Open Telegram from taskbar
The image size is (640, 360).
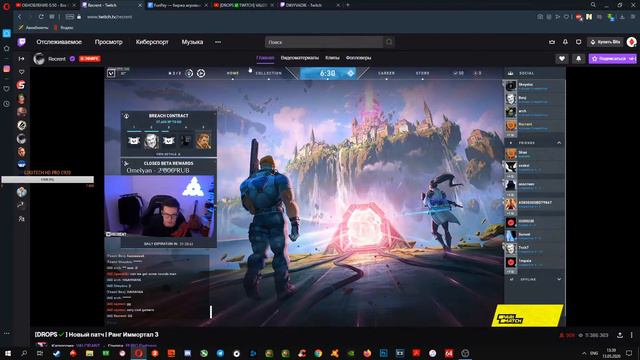pos(220,353)
